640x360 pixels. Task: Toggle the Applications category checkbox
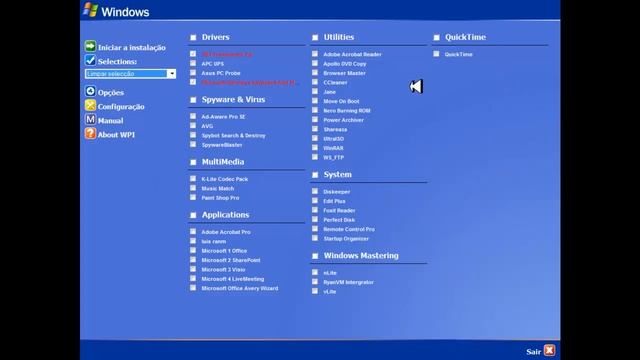click(193, 216)
